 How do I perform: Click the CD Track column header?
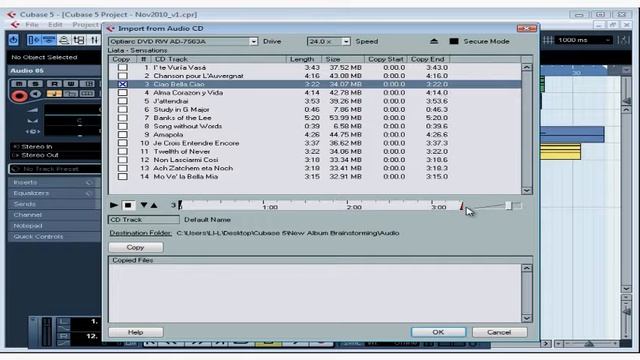[218, 59]
